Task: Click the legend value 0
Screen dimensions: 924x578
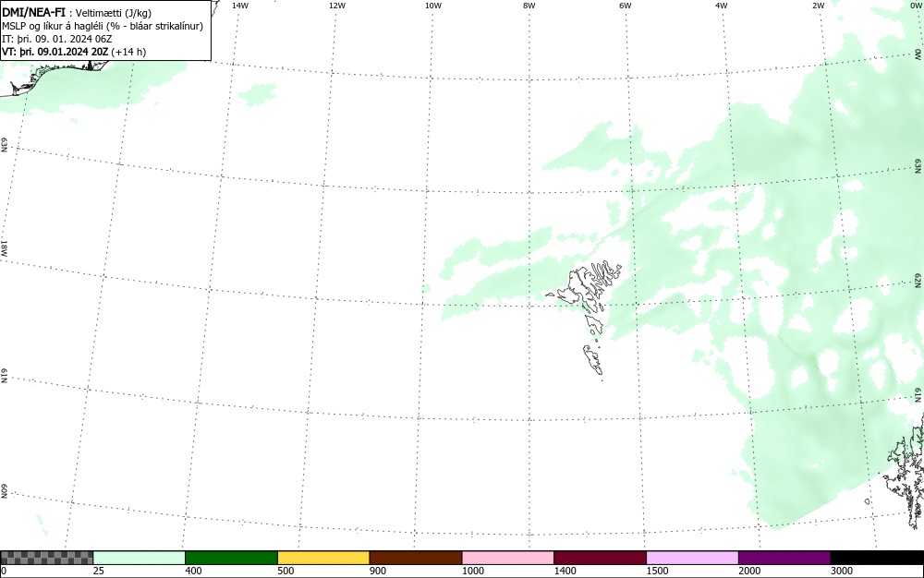Action: pos(4,571)
